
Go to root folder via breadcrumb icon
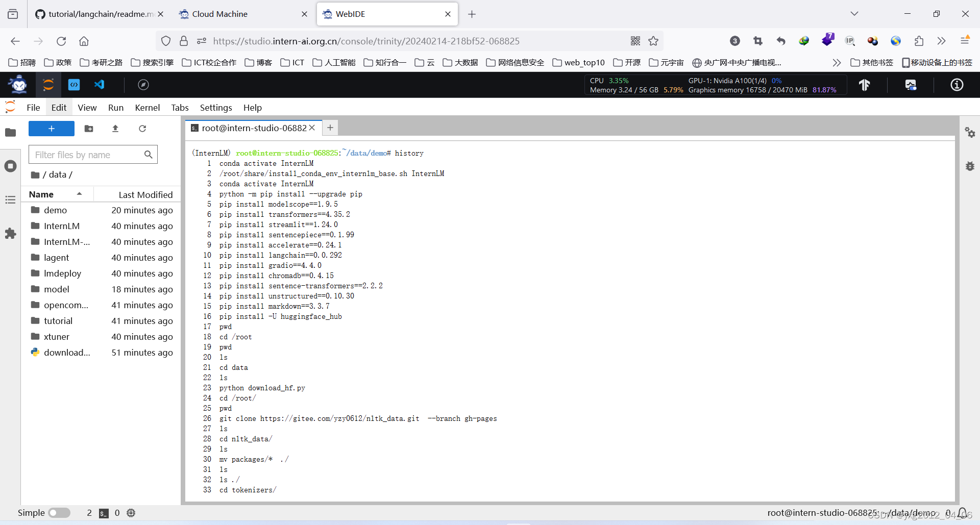[x=35, y=175]
